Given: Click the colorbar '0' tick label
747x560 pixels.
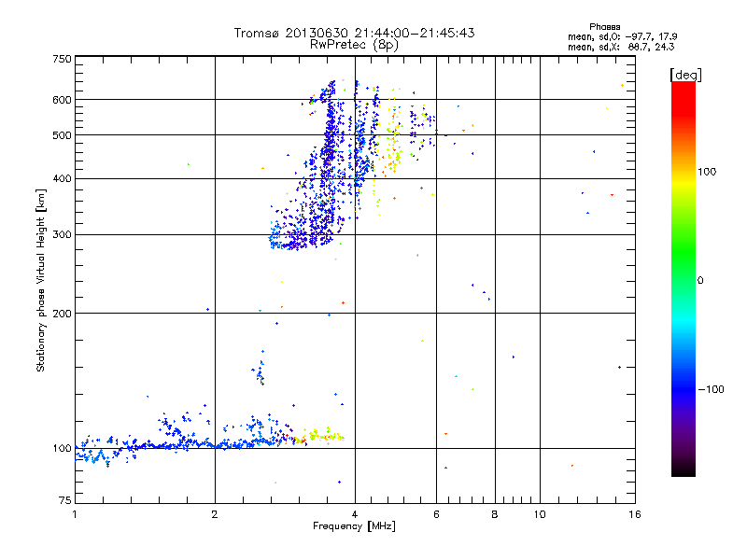Looking at the screenshot, I should click(700, 281).
